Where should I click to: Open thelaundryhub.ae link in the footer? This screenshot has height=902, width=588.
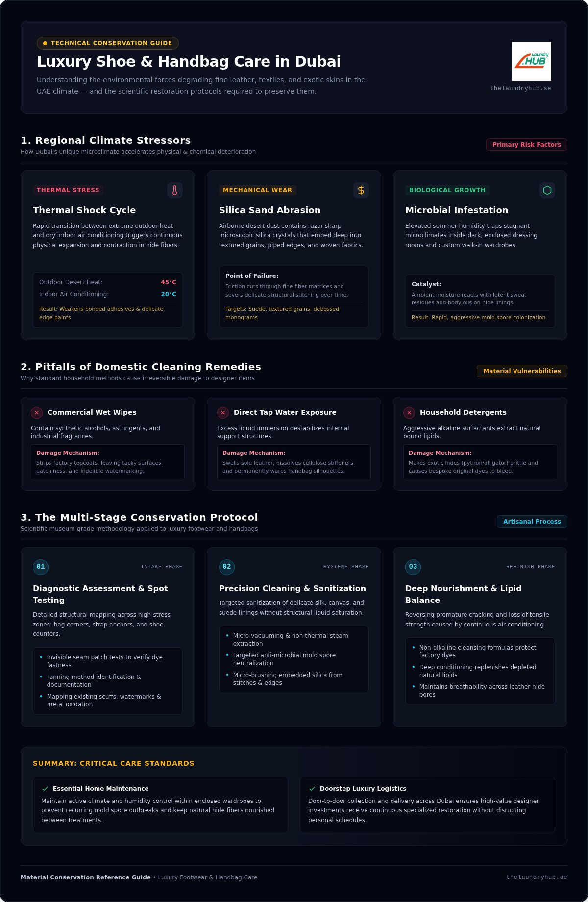[537, 877]
